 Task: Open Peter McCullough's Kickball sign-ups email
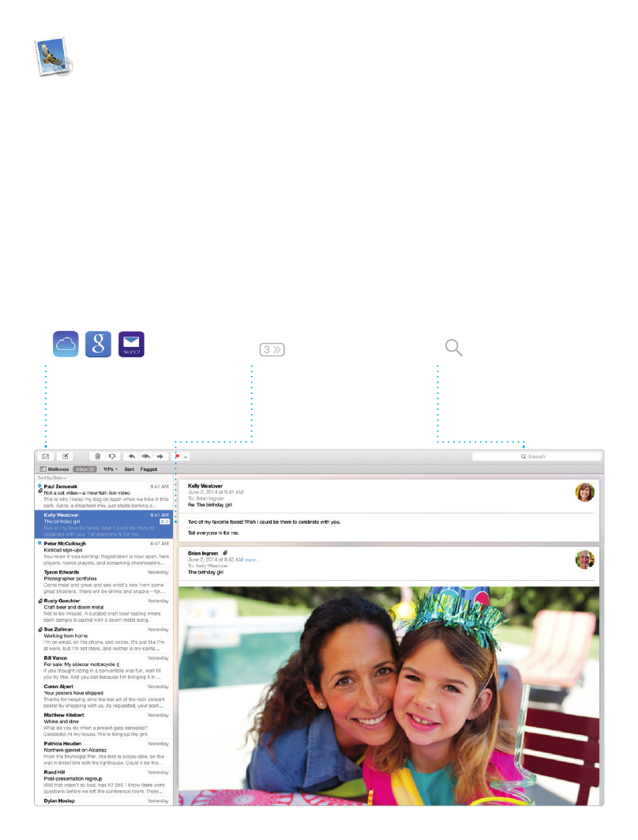104,553
